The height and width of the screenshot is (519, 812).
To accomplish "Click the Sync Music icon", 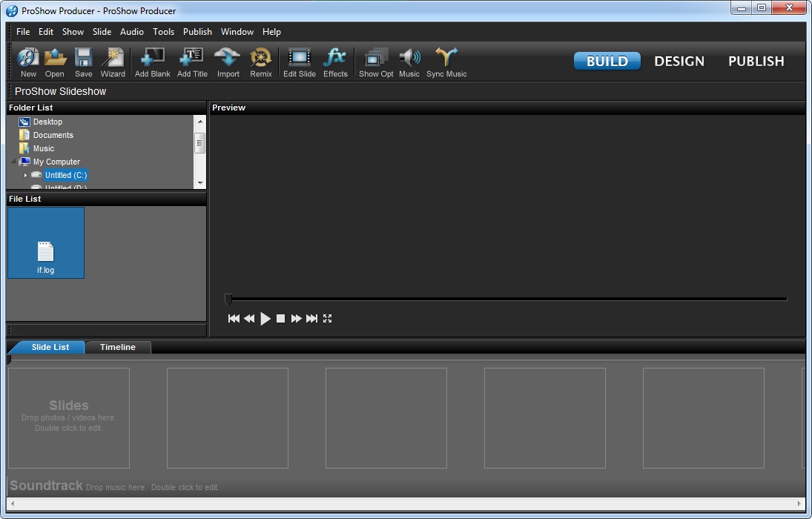I will (x=446, y=62).
